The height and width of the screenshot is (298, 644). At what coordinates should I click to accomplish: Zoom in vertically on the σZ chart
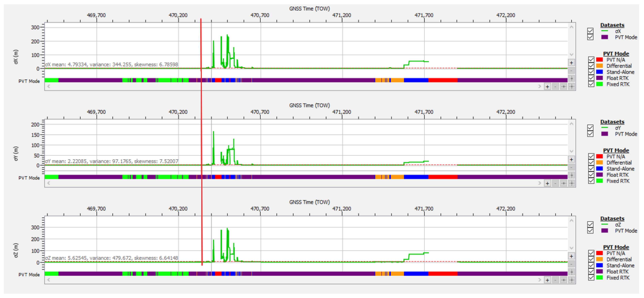[x=571, y=256]
